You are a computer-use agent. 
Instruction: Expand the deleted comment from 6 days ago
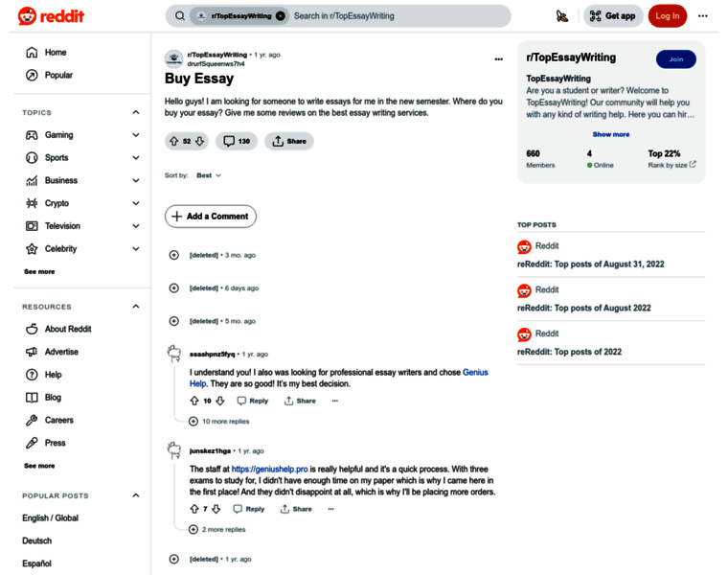pyautogui.click(x=174, y=287)
